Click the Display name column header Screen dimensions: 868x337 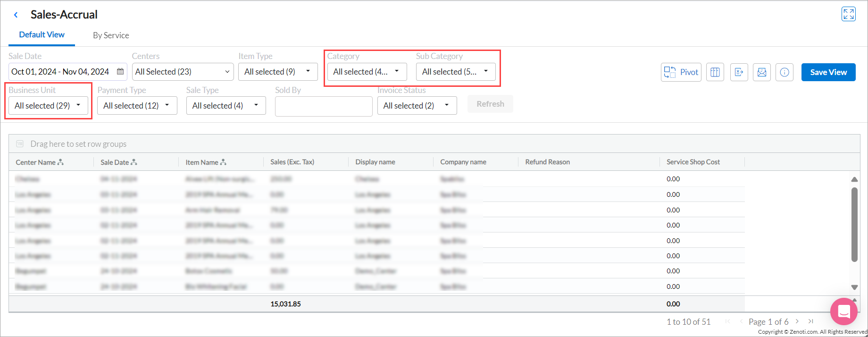pos(375,162)
